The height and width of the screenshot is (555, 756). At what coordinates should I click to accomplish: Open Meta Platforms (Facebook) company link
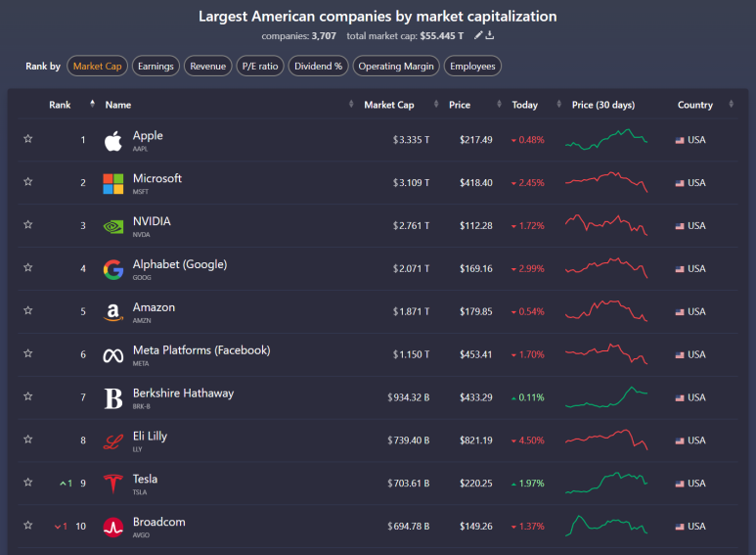(x=201, y=350)
